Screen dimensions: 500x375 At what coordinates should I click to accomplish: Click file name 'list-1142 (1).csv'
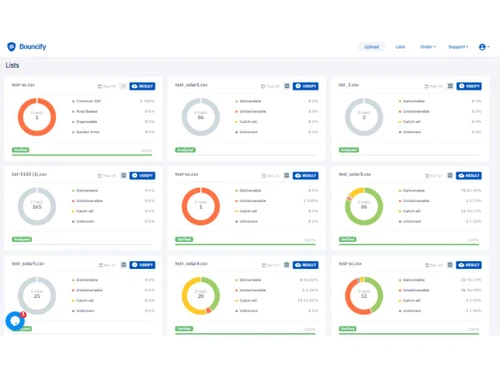pos(29,174)
